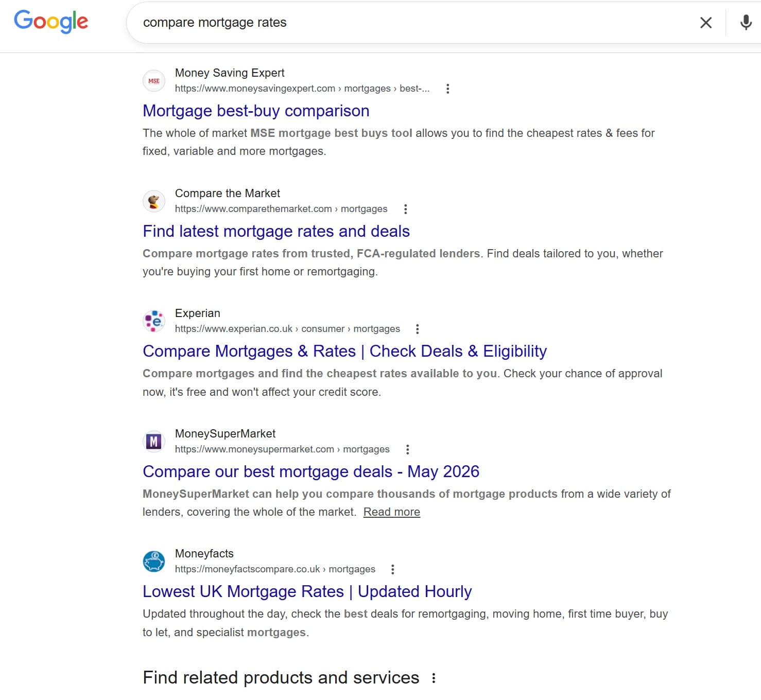Click the Experian favicon

(x=154, y=321)
